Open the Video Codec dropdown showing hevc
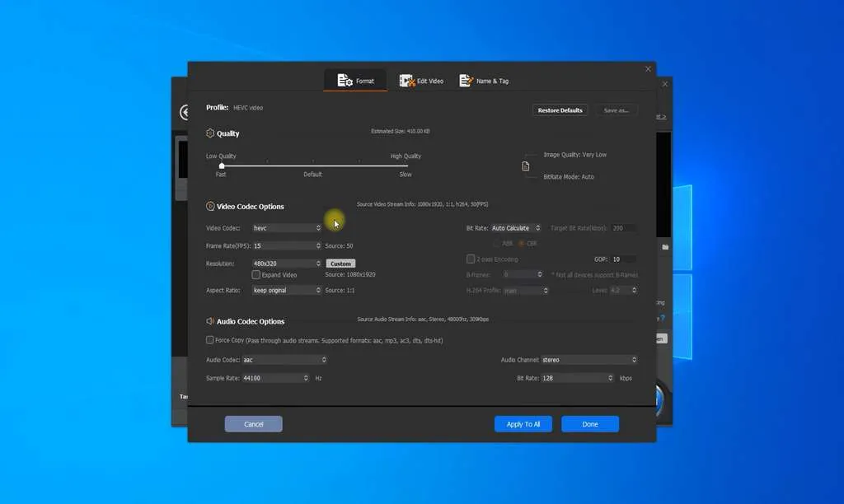This screenshot has width=844, height=504. pyautogui.click(x=286, y=227)
